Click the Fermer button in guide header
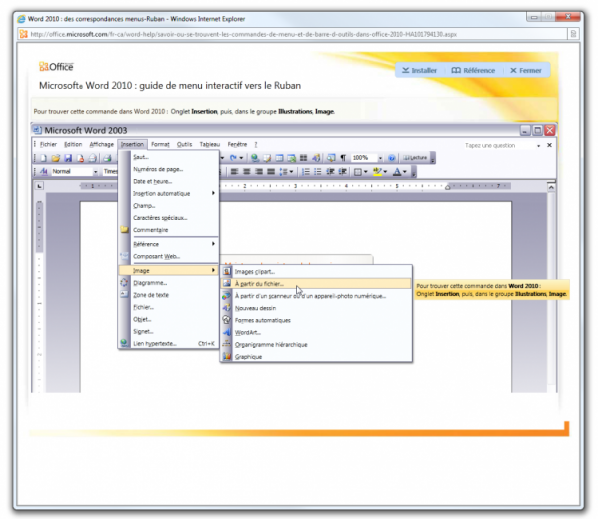 tap(526, 71)
